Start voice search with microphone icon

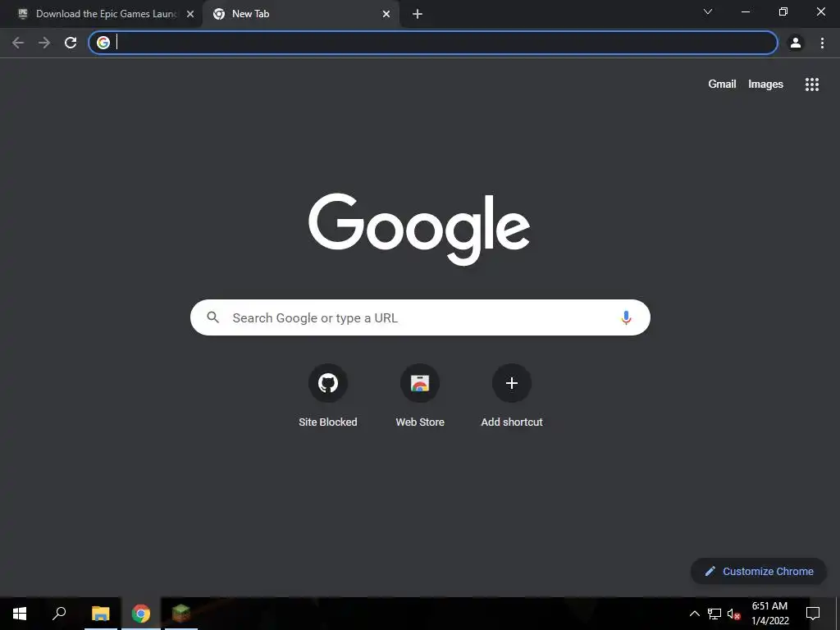626,317
